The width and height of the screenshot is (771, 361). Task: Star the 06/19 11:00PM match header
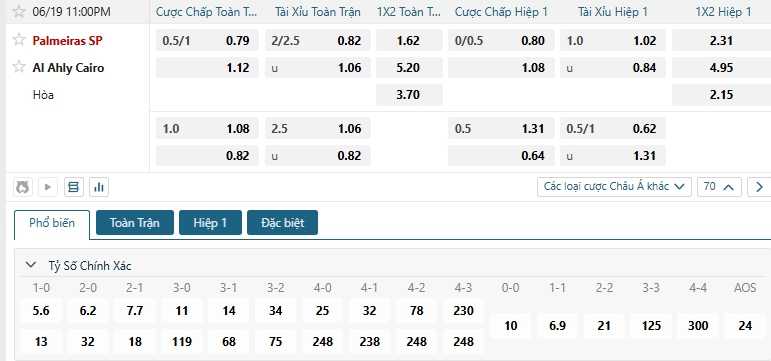tap(19, 11)
